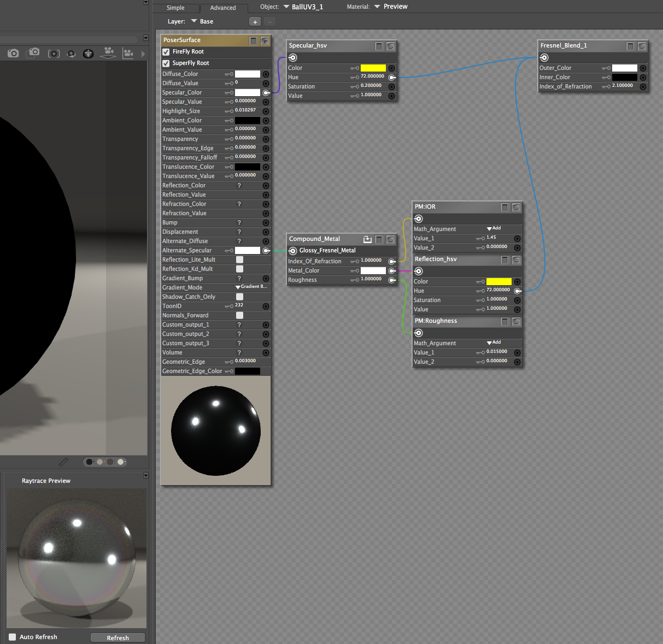Image resolution: width=663 pixels, height=644 pixels.
Task: Click the Diffuse_Color input plug on PoserSurface
Action: click(x=266, y=74)
